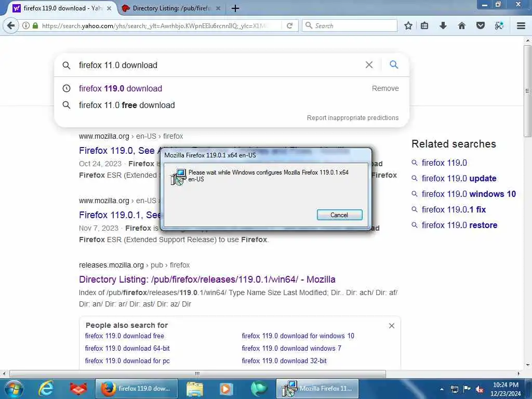Open the clock showing 10:24 PM
Image resolution: width=532 pixels, height=399 pixels.
pyautogui.click(x=505, y=389)
